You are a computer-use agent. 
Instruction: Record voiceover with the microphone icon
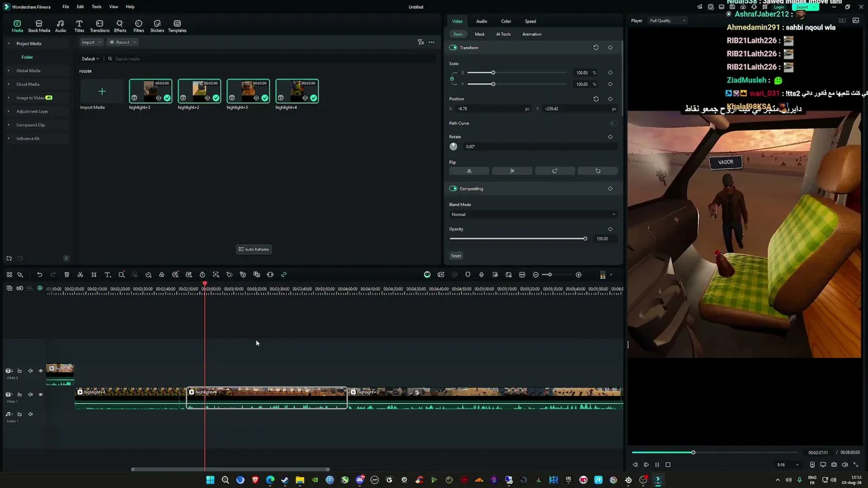481,274
